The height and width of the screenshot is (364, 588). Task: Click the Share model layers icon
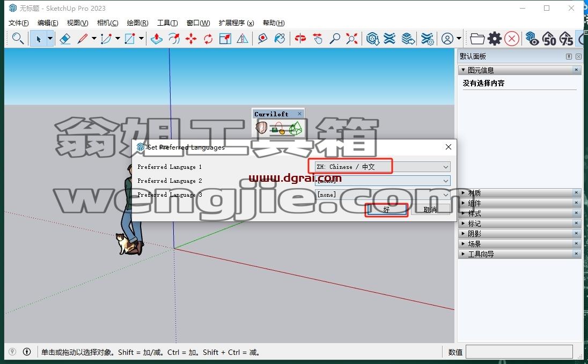click(x=408, y=39)
